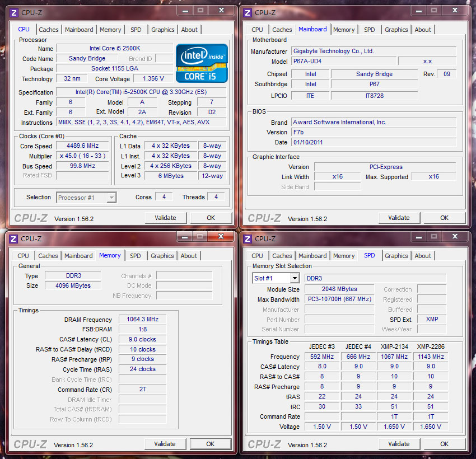
Task: Click OK in Memory window
Action: [x=210, y=444]
